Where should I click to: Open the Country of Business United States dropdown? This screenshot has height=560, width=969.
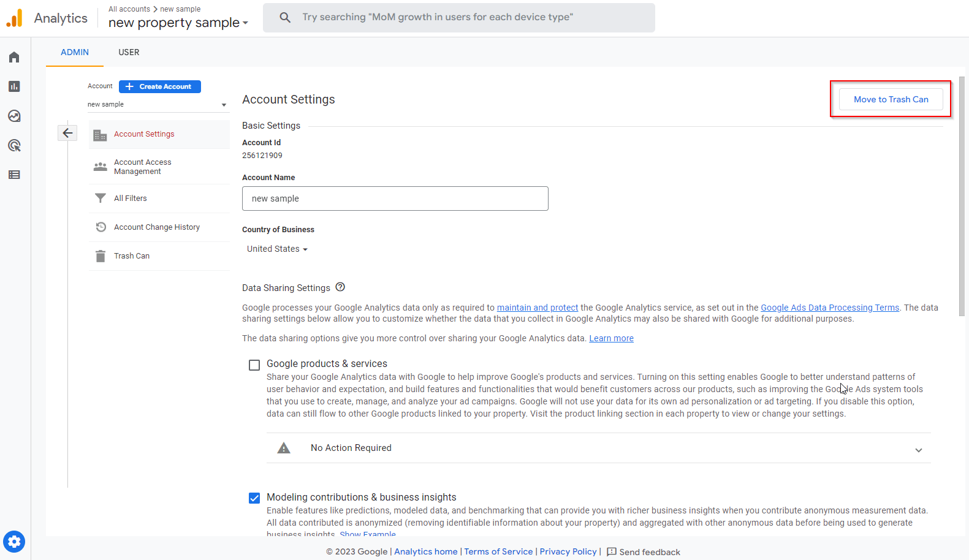click(277, 249)
